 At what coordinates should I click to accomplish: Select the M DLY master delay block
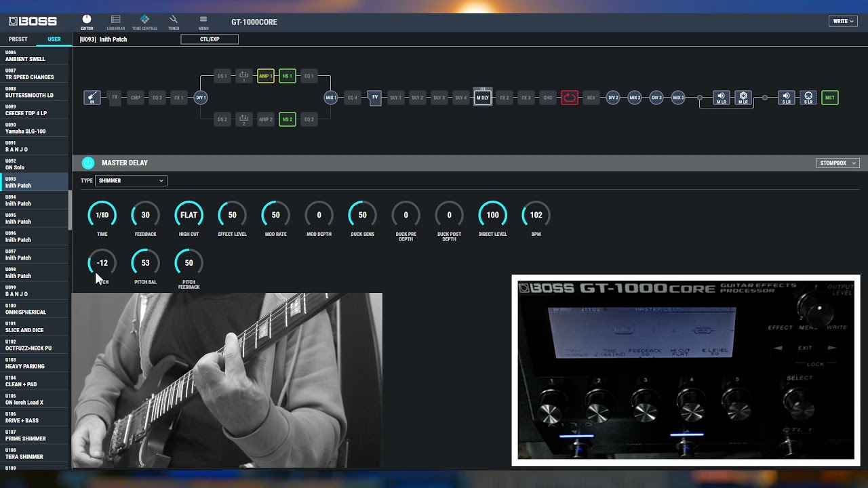point(483,97)
